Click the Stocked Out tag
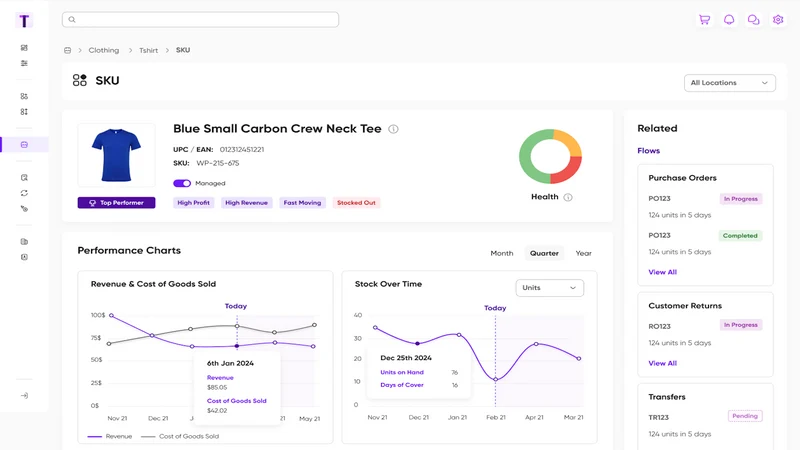800x450 pixels. coord(356,203)
